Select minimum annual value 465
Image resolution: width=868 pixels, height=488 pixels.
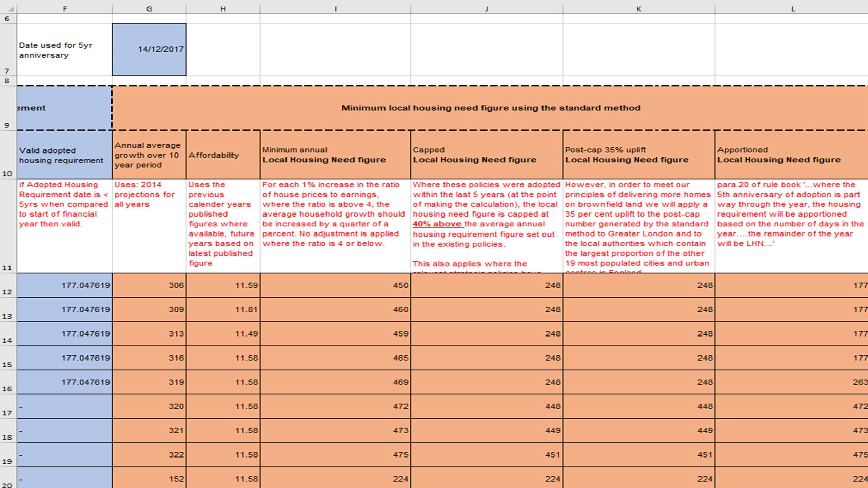(335, 358)
